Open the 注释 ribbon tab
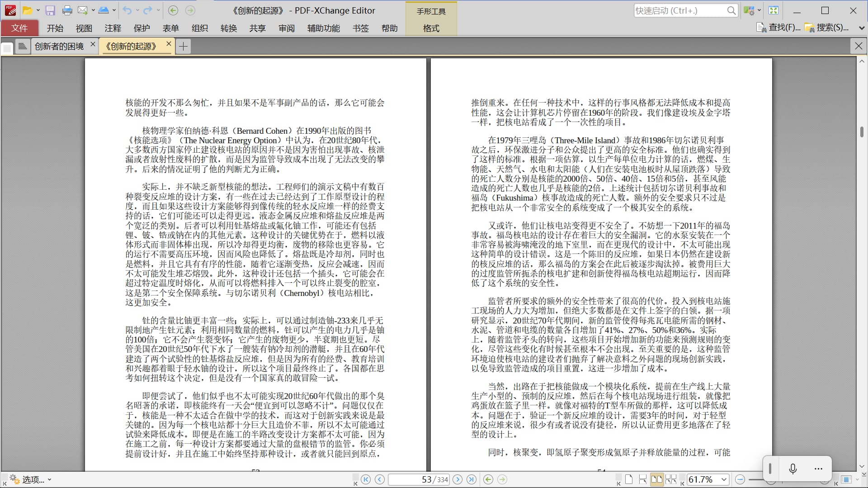868x488 pixels. tap(113, 28)
